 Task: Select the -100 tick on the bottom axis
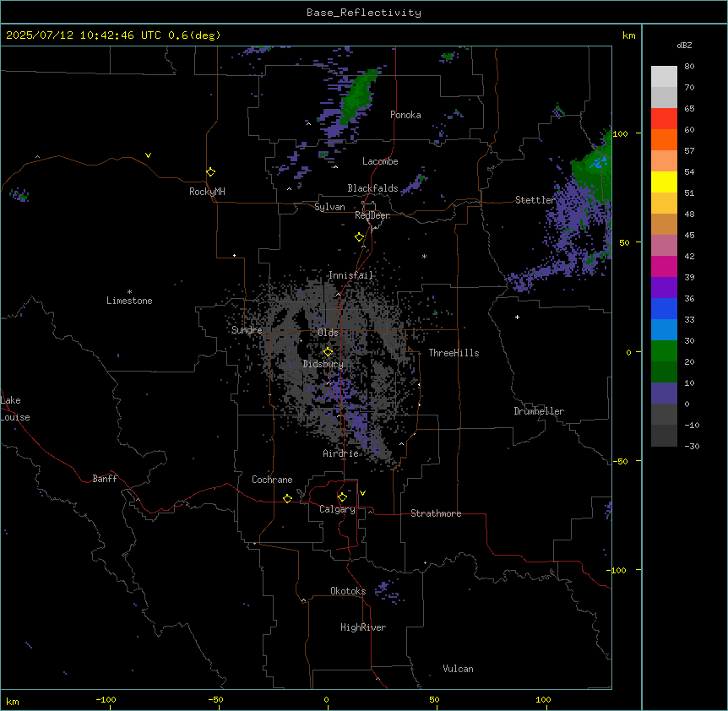click(106, 699)
